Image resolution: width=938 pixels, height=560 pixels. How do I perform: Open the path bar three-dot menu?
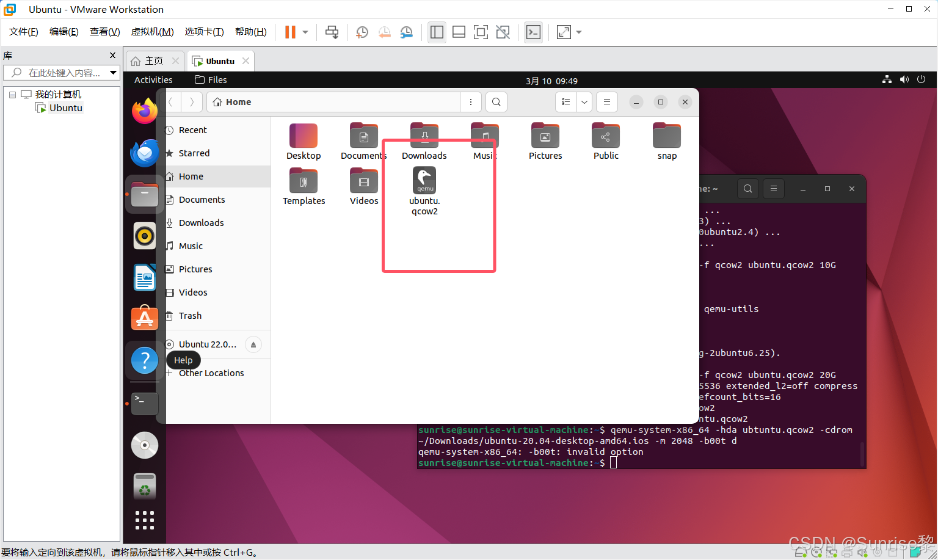tap(471, 102)
